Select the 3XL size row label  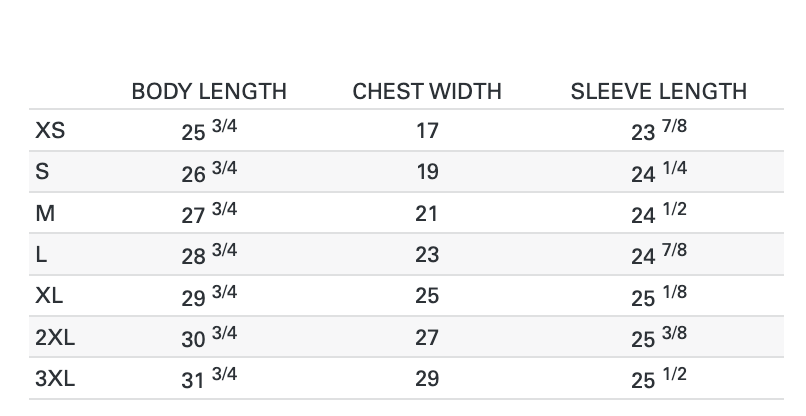tap(55, 379)
